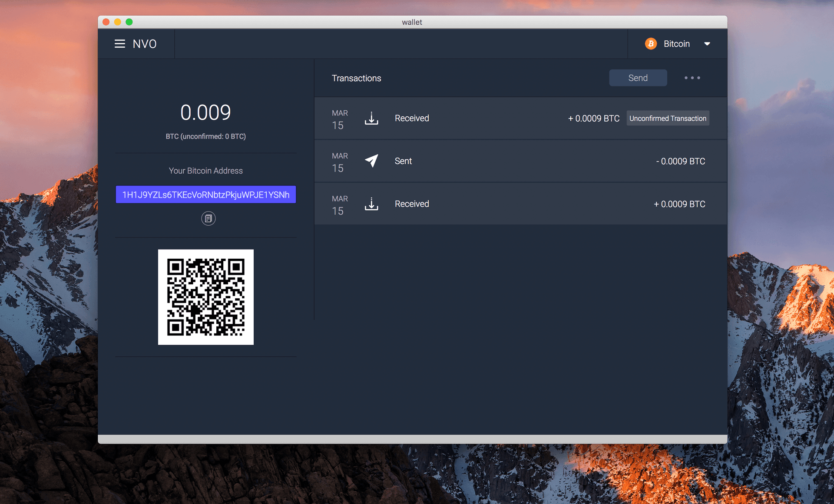
Task: Click the 0.009 balance value
Action: click(206, 112)
